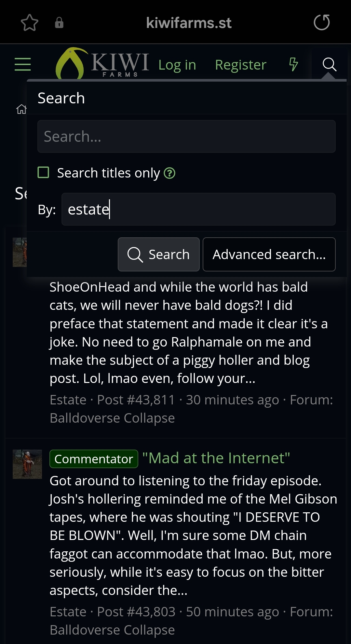Click the Log in link
This screenshot has width=351, height=644.
click(x=177, y=65)
